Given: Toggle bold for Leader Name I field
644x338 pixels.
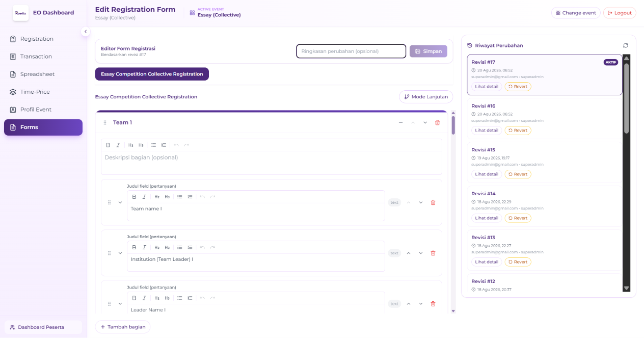Looking at the screenshot, I should point(134,298).
